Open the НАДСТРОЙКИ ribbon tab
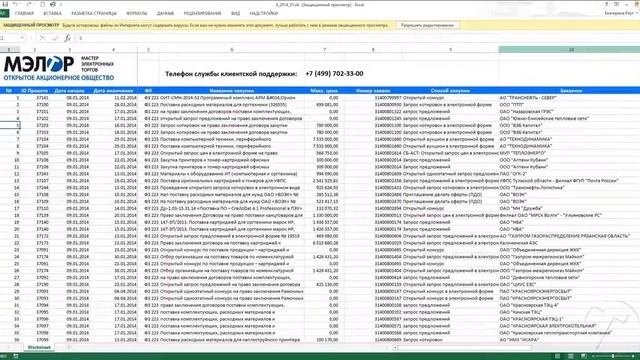Screen dimensions: 640x360 tap(264, 13)
